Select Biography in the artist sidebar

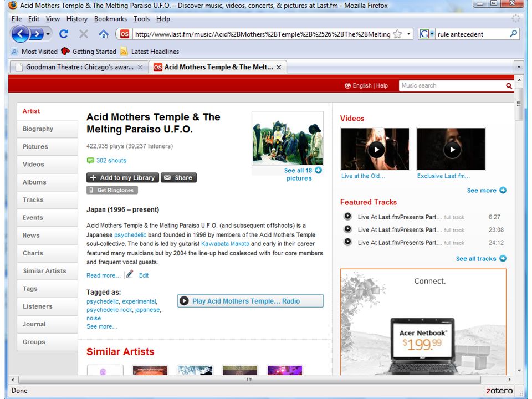point(47,129)
